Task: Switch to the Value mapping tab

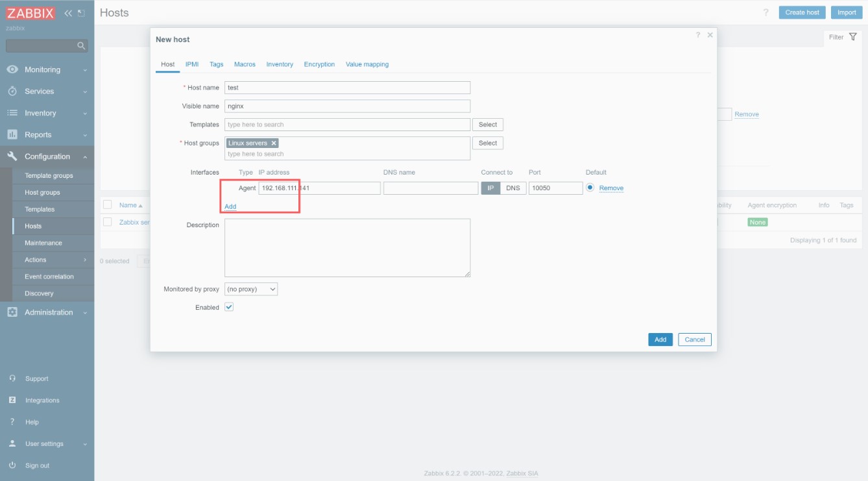Action: click(x=367, y=64)
